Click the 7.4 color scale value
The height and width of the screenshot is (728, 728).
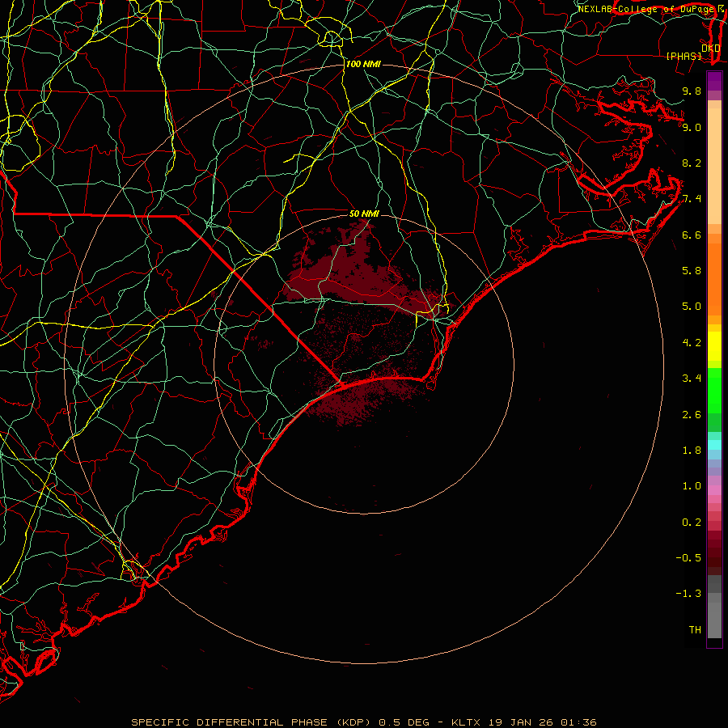(692, 199)
